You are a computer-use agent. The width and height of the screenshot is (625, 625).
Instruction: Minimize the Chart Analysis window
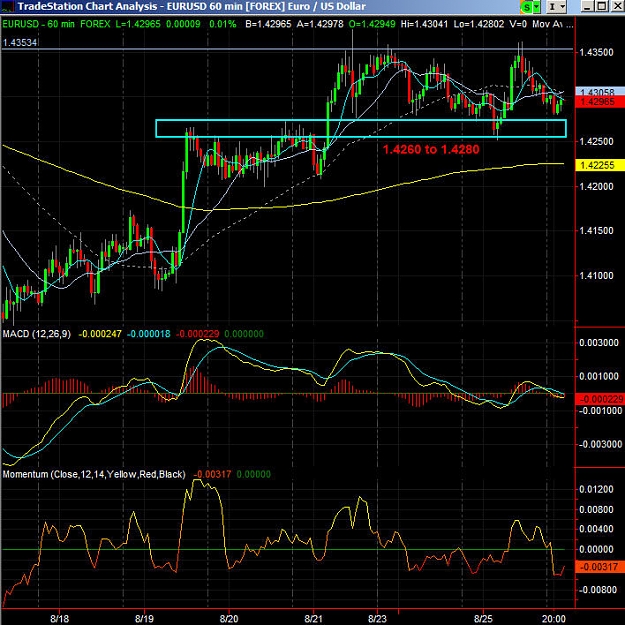[x=587, y=6]
